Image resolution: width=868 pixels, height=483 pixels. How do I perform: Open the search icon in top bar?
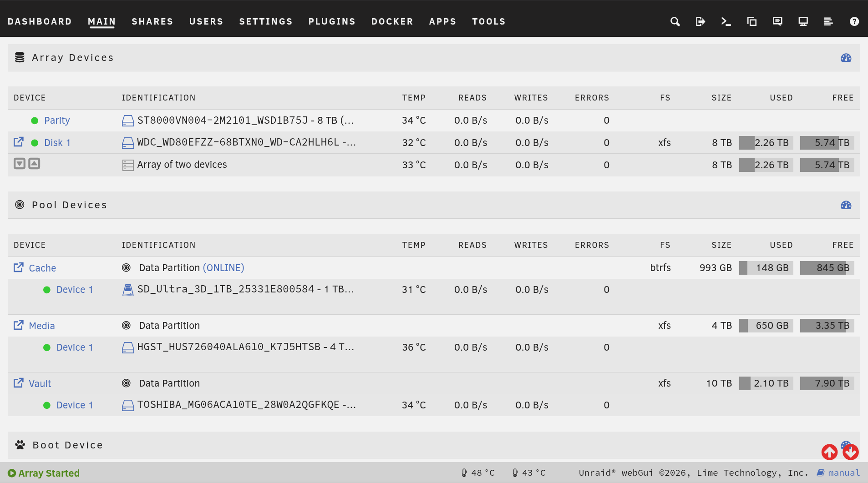point(675,21)
